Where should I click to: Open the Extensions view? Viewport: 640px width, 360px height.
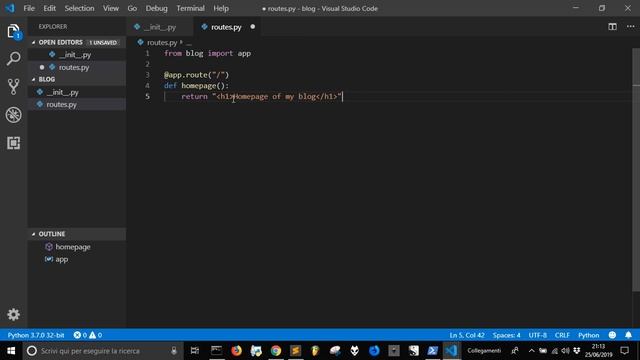coord(13,143)
